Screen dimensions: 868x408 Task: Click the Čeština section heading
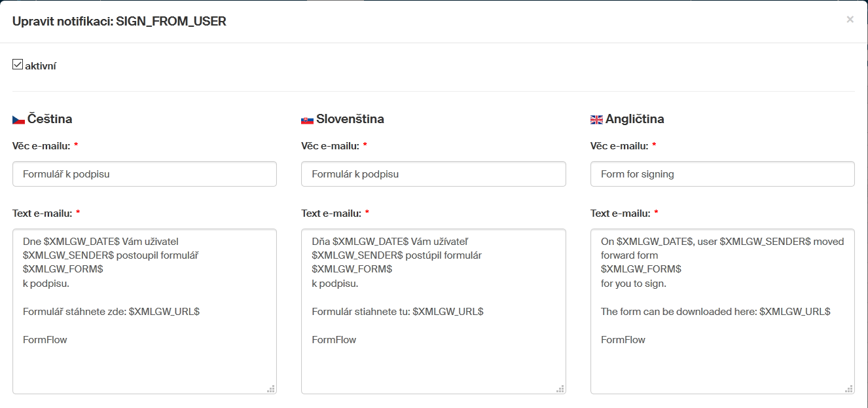pyautogui.click(x=50, y=119)
